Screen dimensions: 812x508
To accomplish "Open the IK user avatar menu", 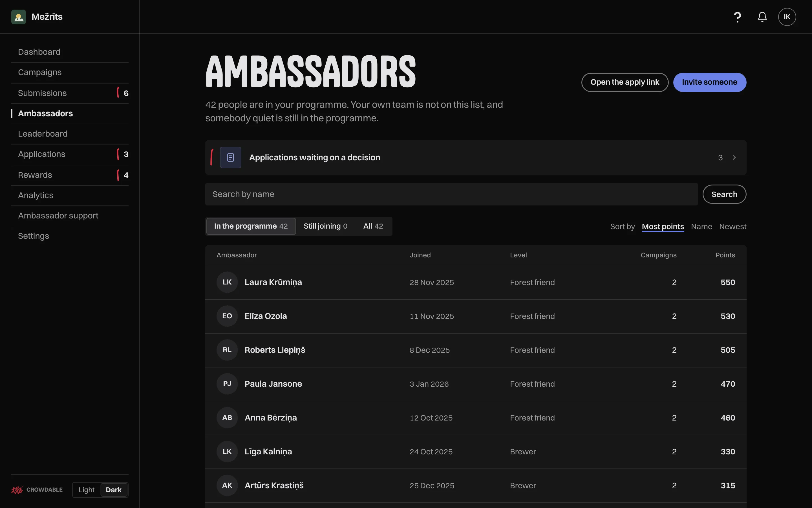I will tap(787, 17).
